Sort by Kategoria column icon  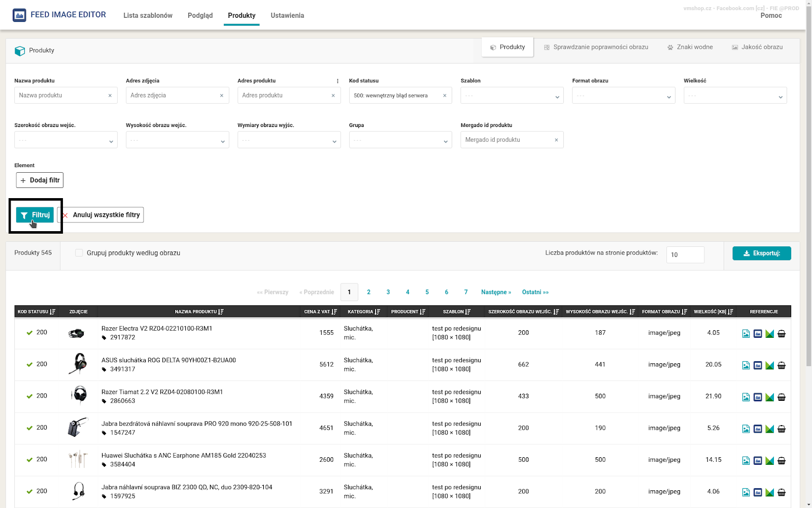coord(378,312)
